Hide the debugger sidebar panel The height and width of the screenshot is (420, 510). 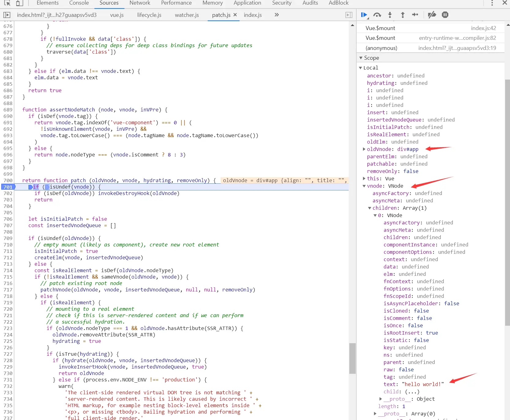(x=349, y=15)
